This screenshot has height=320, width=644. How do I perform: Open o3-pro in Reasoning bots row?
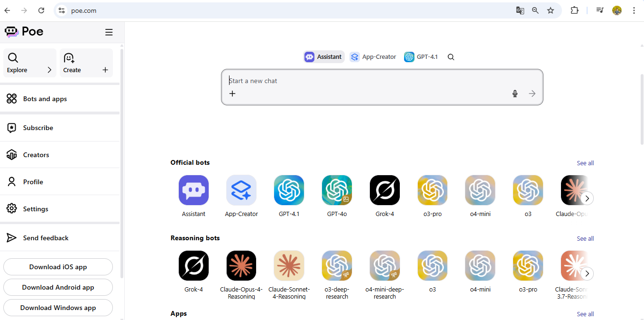pos(528,271)
